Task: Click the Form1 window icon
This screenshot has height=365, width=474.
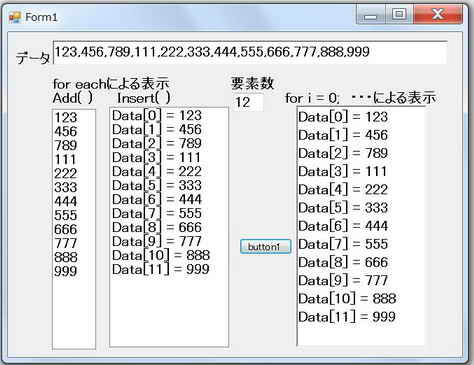Action: (x=15, y=17)
